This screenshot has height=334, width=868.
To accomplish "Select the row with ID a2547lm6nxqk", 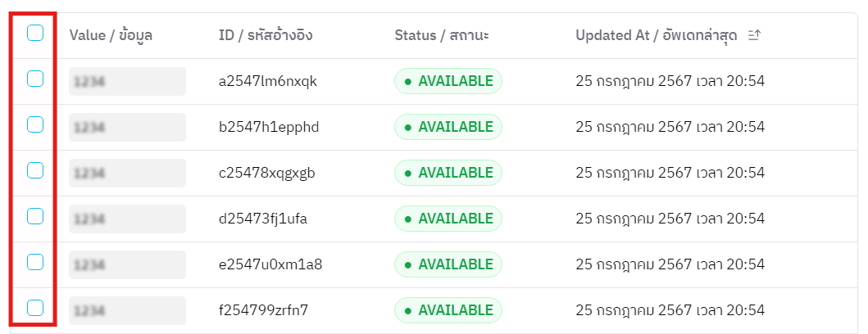I will click(35, 79).
